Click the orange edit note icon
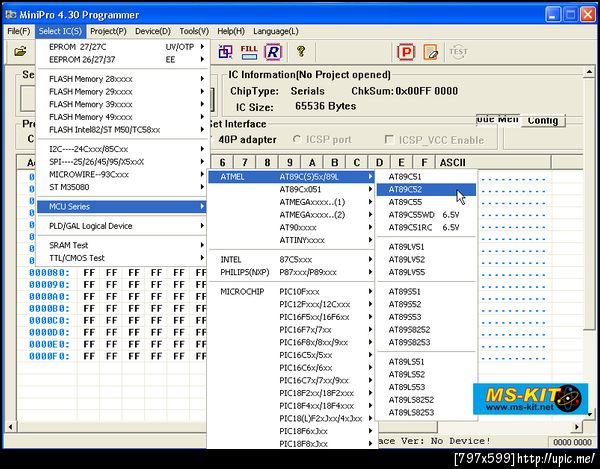Viewport: 600px width, 469px height. pos(430,52)
